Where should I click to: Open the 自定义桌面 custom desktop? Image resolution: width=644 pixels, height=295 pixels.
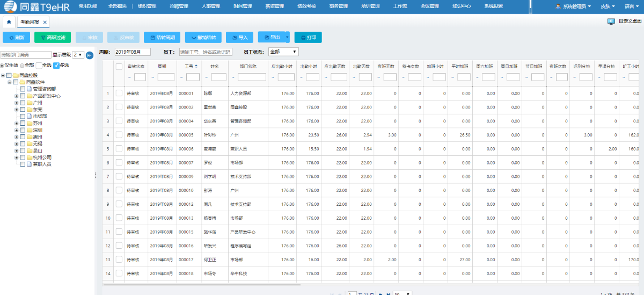click(x=625, y=21)
